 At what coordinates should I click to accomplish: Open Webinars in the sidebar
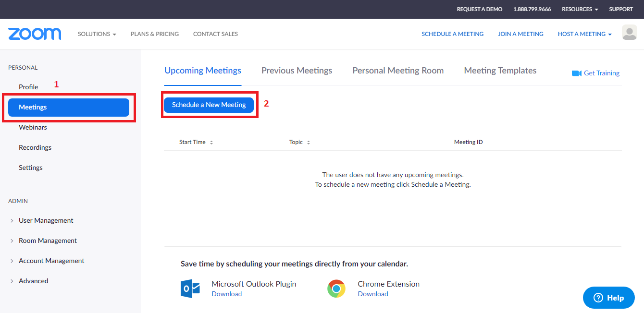click(x=33, y=127)
